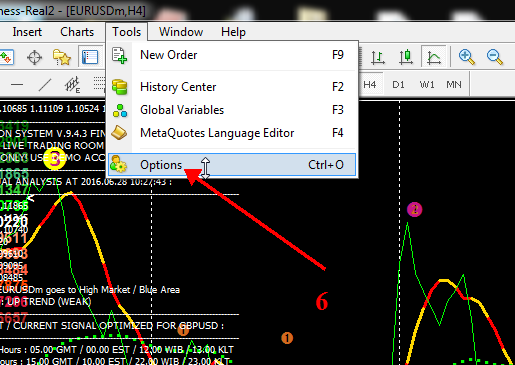
Task: Click the Zoom Out magnifier icon
Action: (x=494, y=57)
